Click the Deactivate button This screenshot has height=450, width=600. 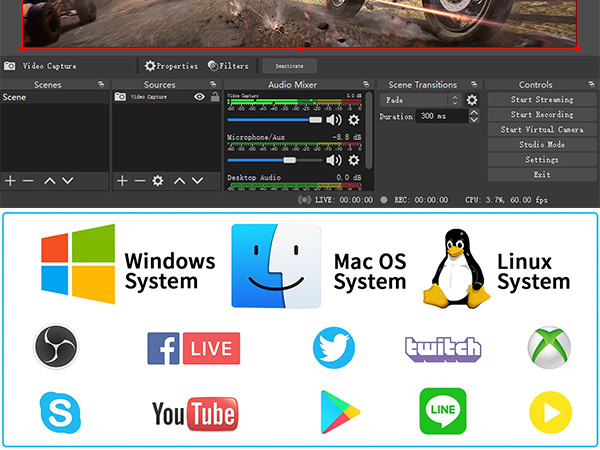[289, 66]
